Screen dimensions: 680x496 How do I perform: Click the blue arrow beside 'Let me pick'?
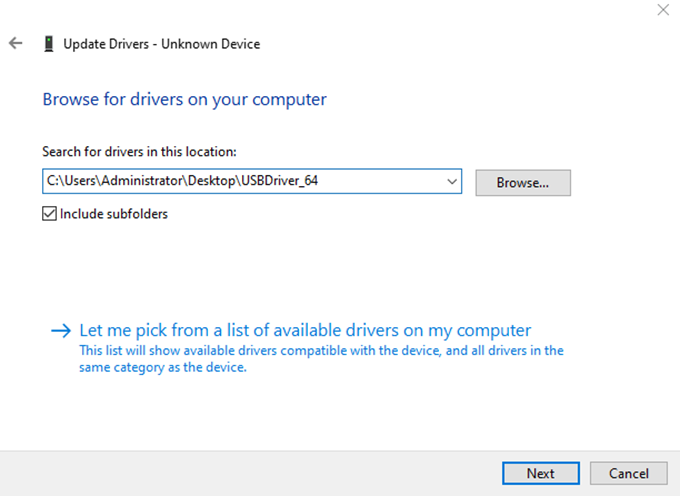tap(61, 330)
